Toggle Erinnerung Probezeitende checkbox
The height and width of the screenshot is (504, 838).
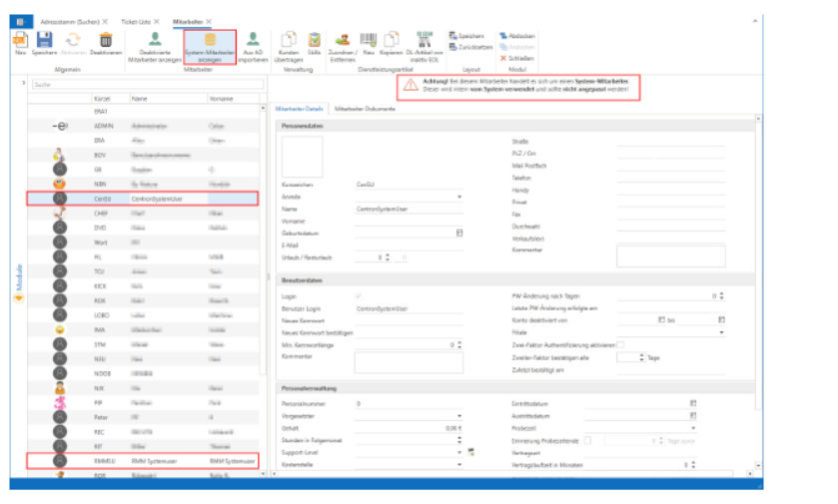pos(587,439)
